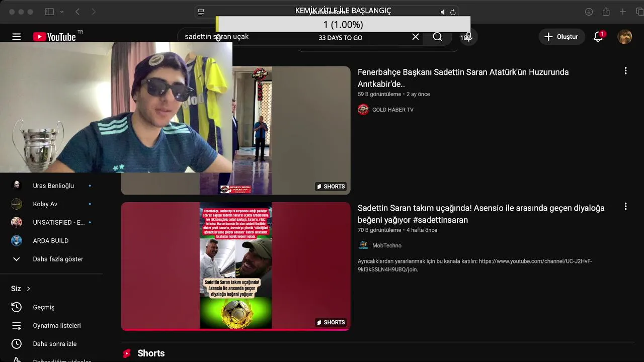Open notifications bell
The image size is (644, 362).
(x=598, y=37)
